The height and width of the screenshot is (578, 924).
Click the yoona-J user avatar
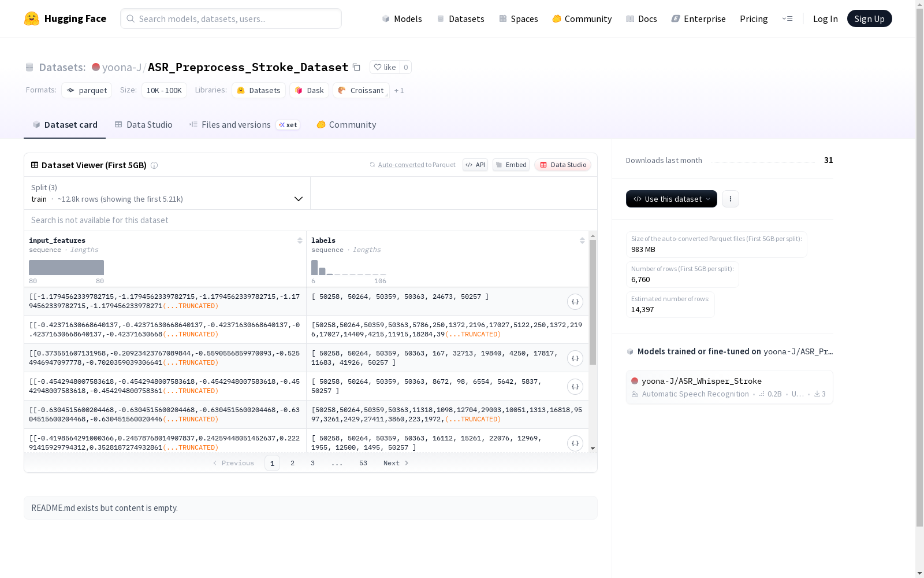[96, 67]
